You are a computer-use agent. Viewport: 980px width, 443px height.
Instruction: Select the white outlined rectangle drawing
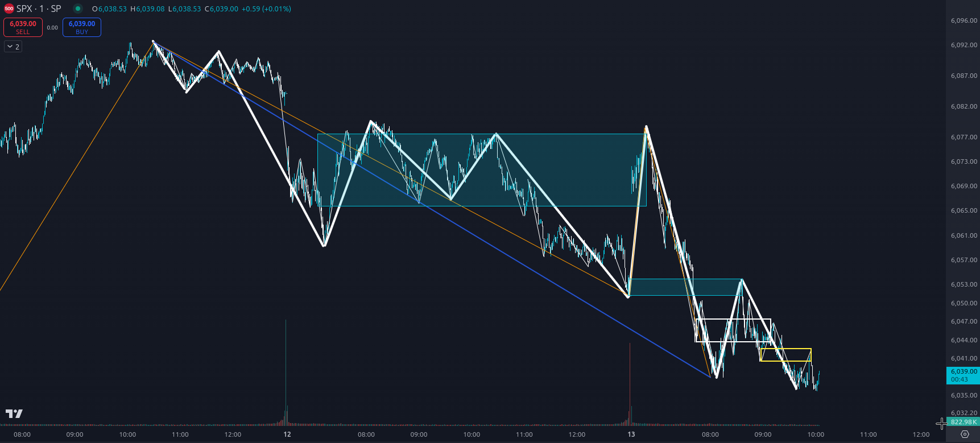[x=733, y=320]
